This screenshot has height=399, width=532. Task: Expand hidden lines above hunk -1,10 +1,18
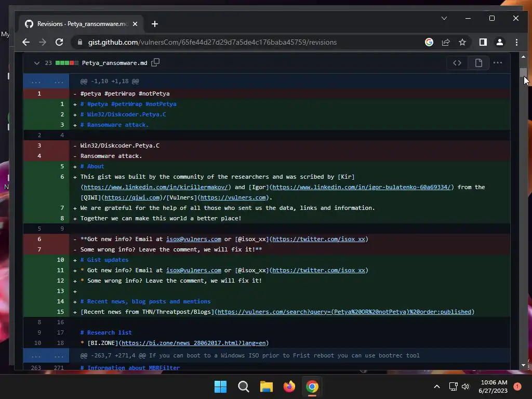click(x=46, y=81)
